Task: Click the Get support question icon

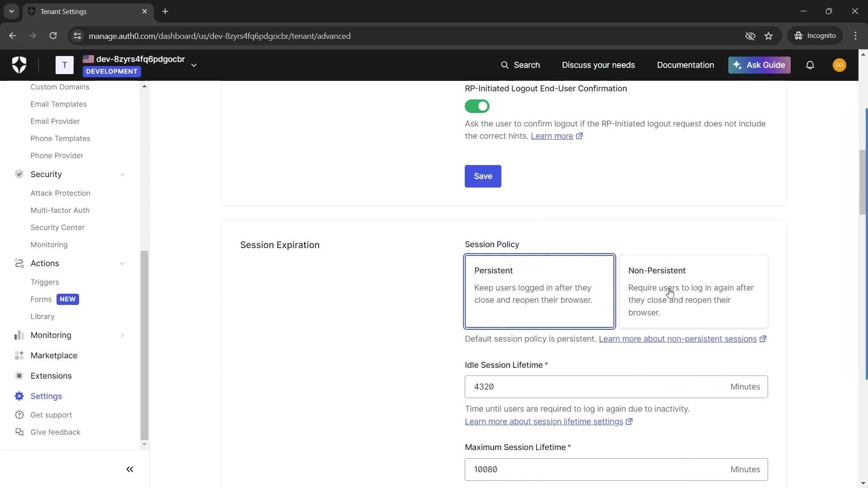Action: pyautogui.click(x=19, y=415)
